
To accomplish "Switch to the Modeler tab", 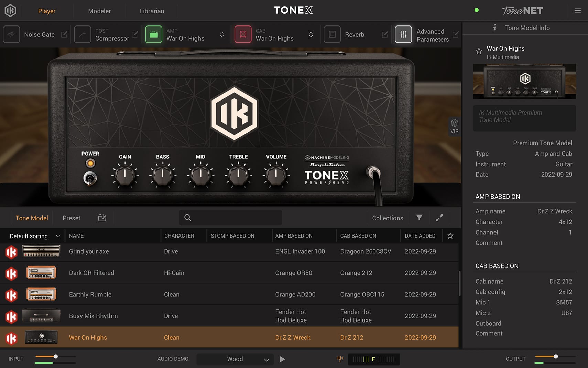I will coord(99,11).
